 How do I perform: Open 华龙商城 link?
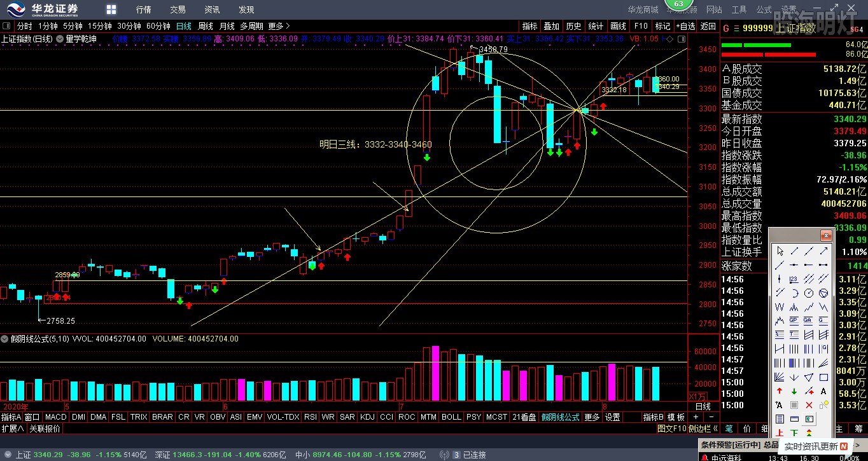tap(643, 10)
